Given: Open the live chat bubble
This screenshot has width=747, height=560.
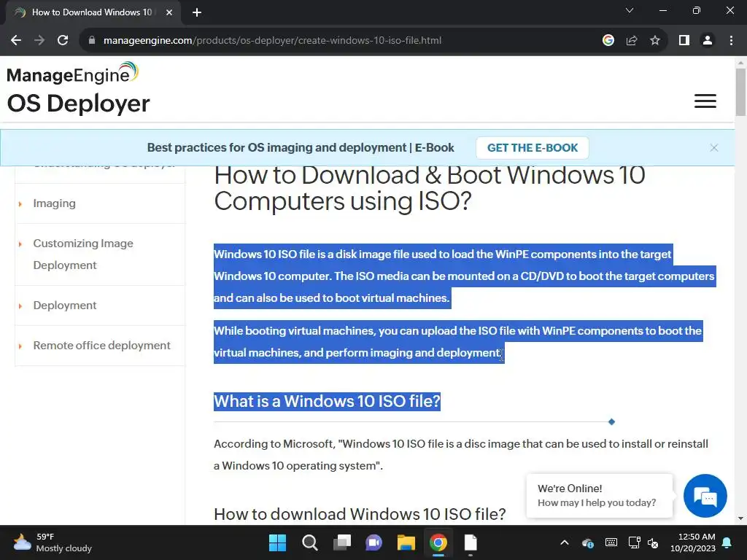Looking at the screenshot, I should click(705, 496).
